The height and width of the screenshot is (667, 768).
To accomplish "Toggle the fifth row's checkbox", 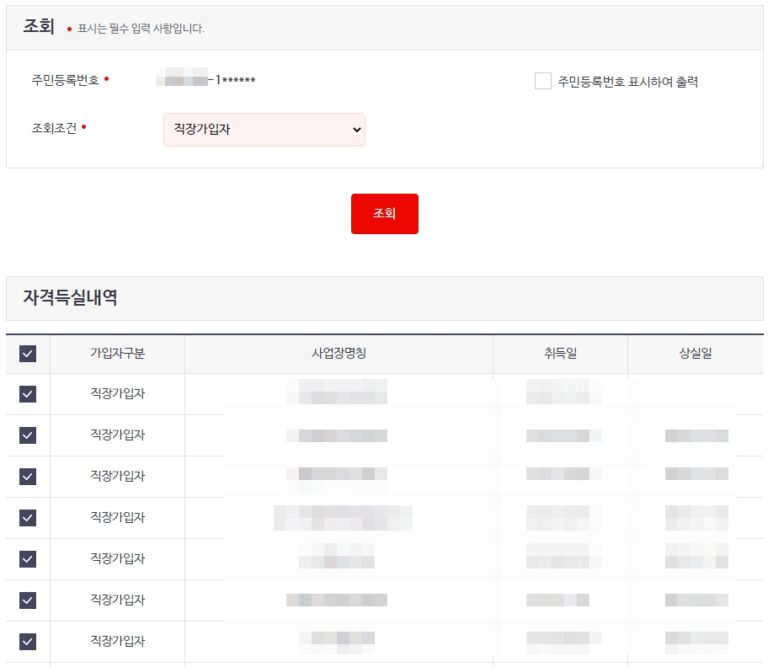I will point(28,559).
